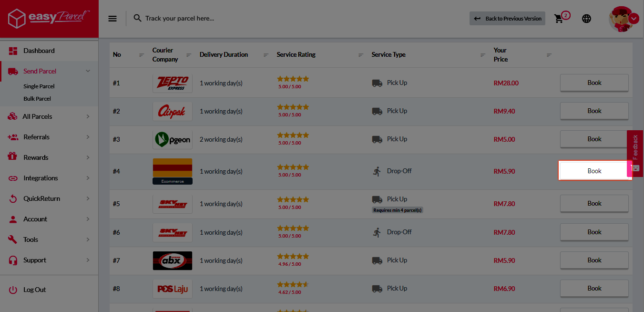The height and width of the screenshot is (312, 644).
Task: Open the shopping cart icon
Action: (x=559, y=19)
